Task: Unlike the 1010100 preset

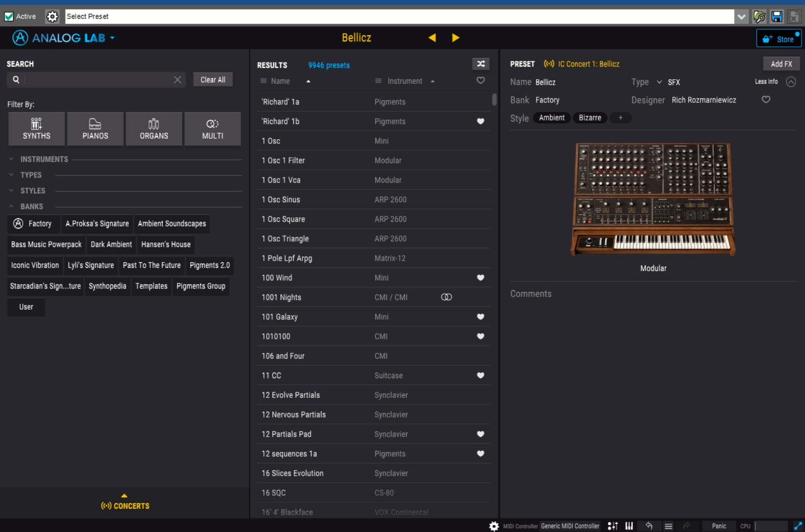Action: [x=481, y=336]
